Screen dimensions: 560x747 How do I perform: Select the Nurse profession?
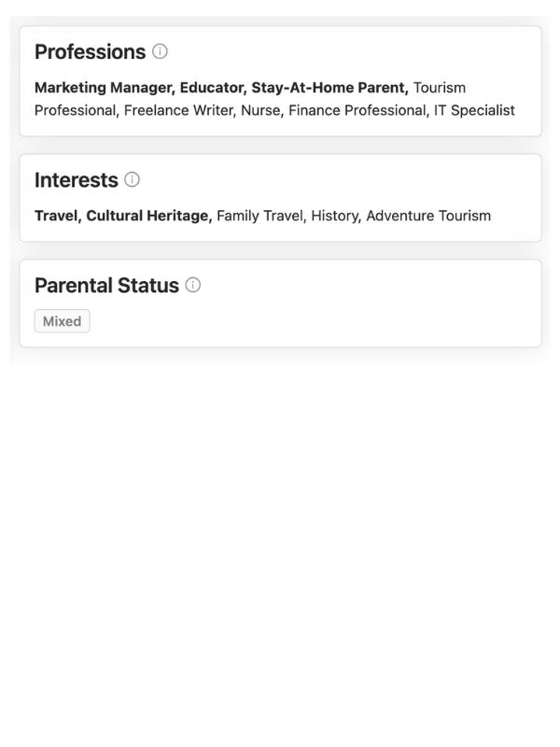(x=263, y=110)
